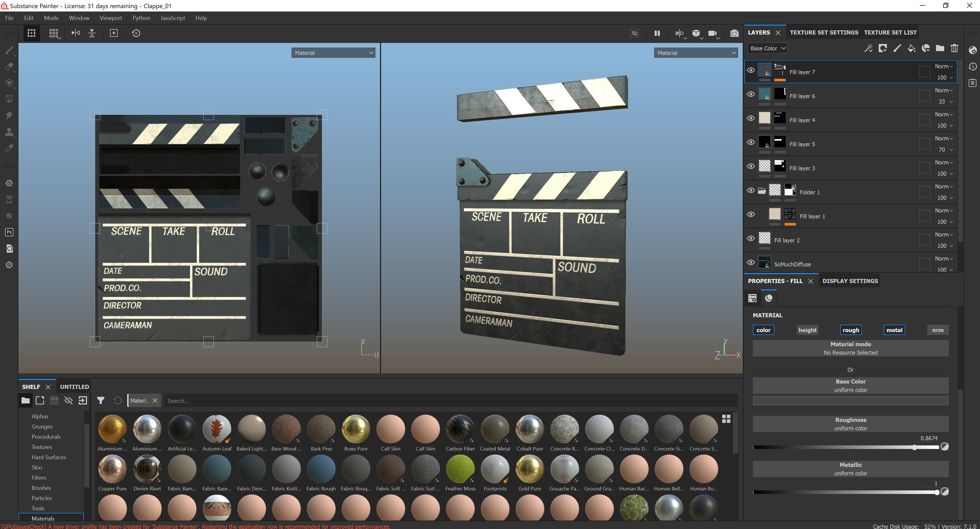Screen dimensions: 980x529
Task: Select the Eraser tool
Action: point(9,66)
